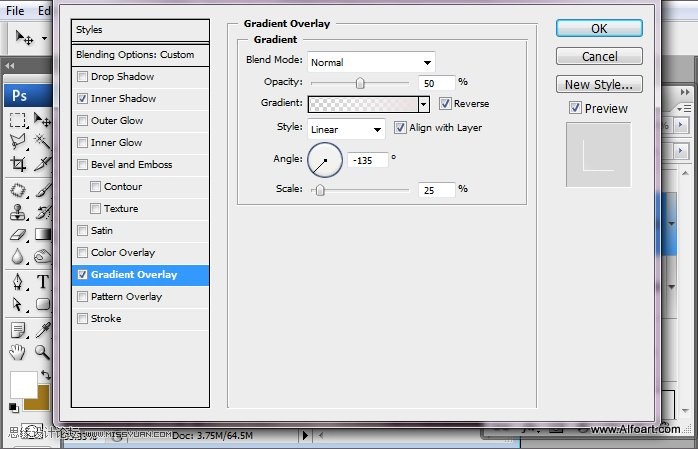Select the Crop tool
698x449 pixels.
pyautogui.click(x=18, y=164)
